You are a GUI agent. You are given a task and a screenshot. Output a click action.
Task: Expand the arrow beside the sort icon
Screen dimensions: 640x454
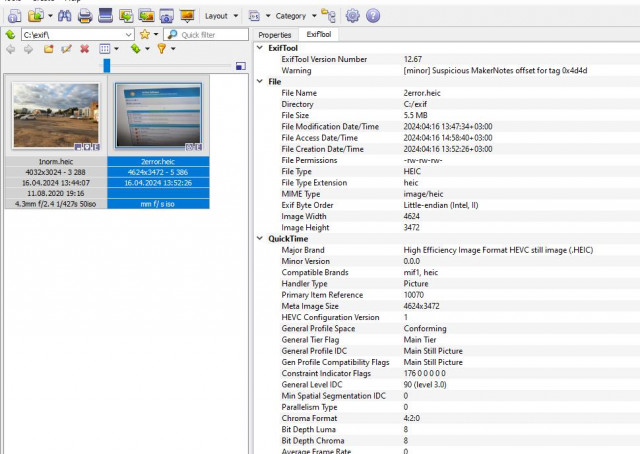click(x=268, y=16)
